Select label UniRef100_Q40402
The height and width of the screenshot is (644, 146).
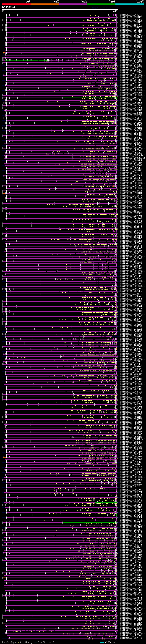(x=131, y=206)
